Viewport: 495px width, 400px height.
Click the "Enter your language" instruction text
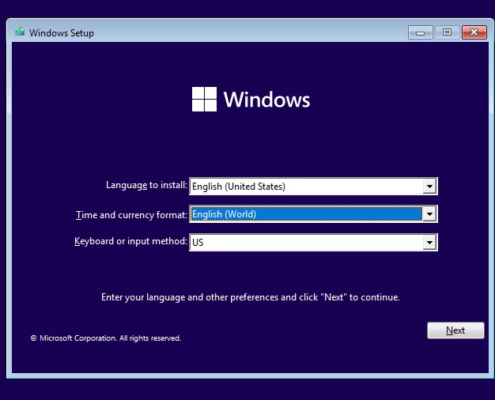point(251,297)
